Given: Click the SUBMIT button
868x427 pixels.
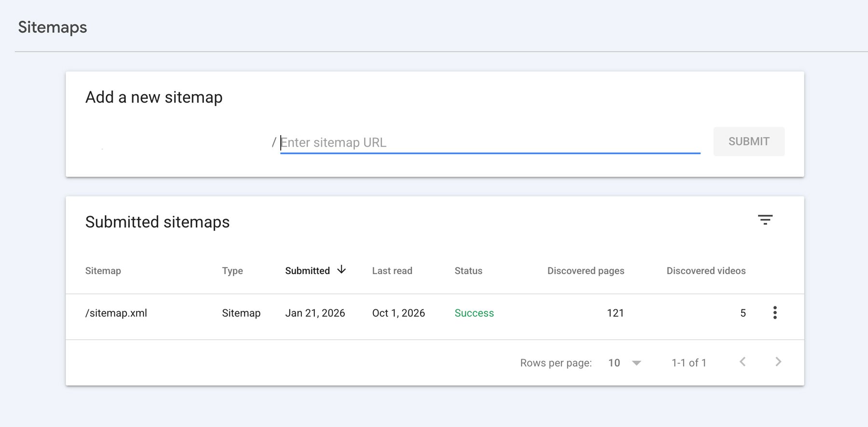Looking at the screenshot, I should (749, 141).
